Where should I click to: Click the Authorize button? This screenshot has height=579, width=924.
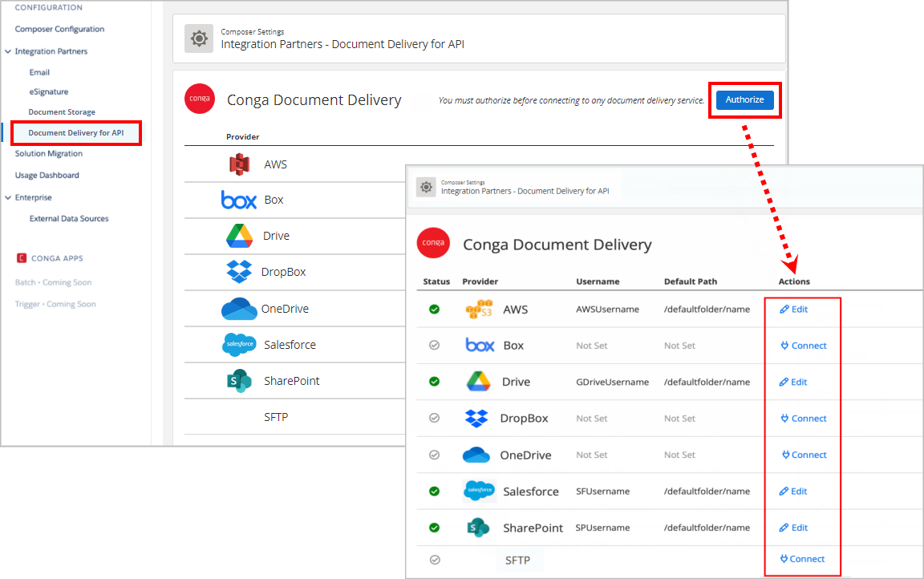point(744,99)
